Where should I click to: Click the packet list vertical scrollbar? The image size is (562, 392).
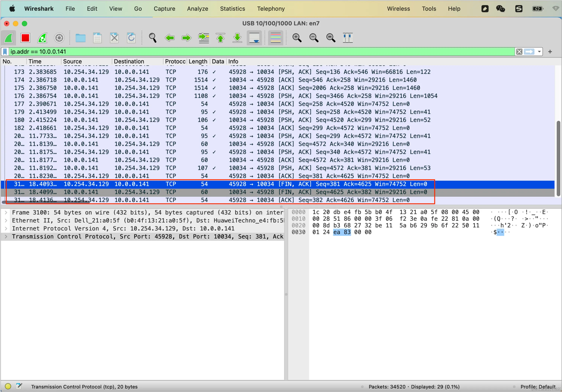point(558,158)
